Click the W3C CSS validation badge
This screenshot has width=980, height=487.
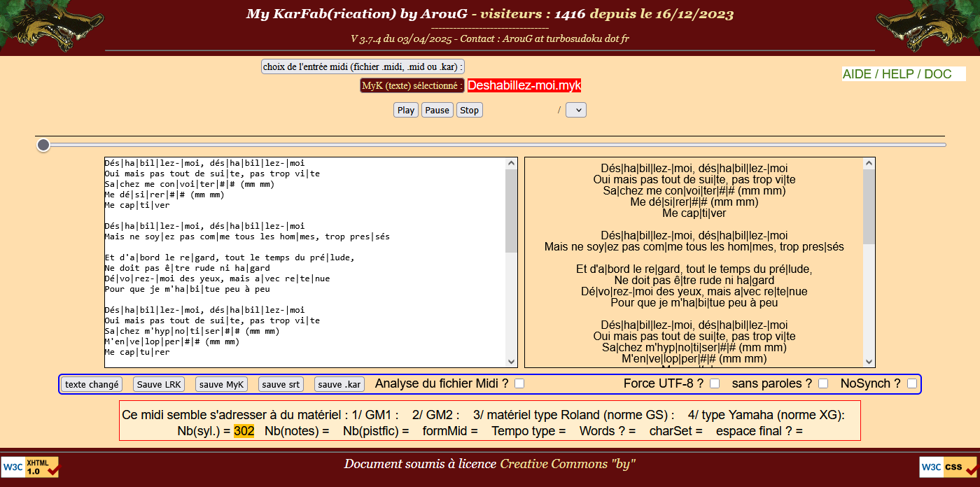coord(948,467)
